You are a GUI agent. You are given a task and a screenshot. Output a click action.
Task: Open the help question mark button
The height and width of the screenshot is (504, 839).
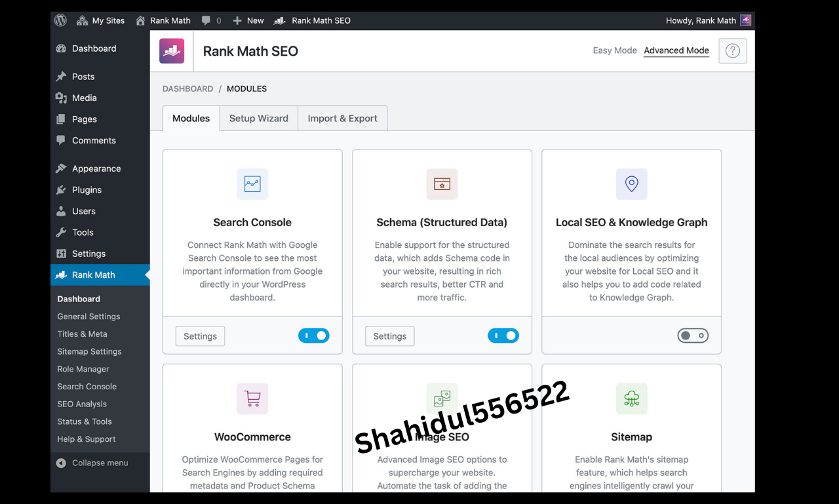pyautogui.click(x=733, y=51)
